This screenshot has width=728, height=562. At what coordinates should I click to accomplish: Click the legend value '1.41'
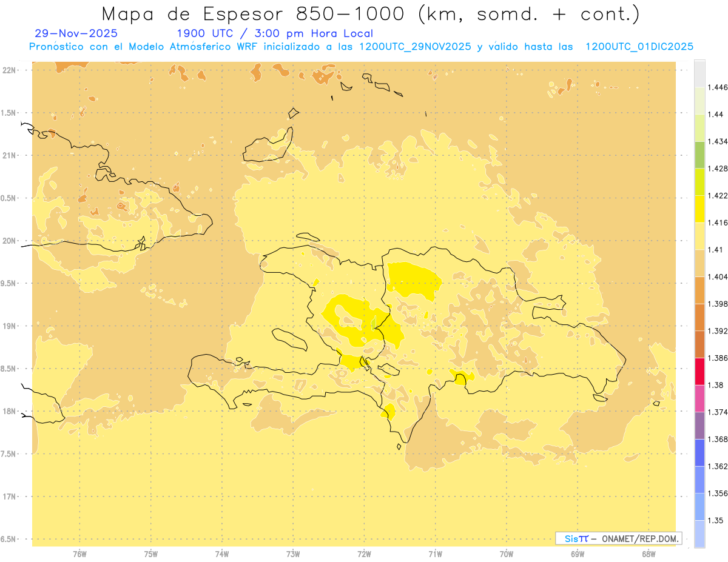pos(716,250)
